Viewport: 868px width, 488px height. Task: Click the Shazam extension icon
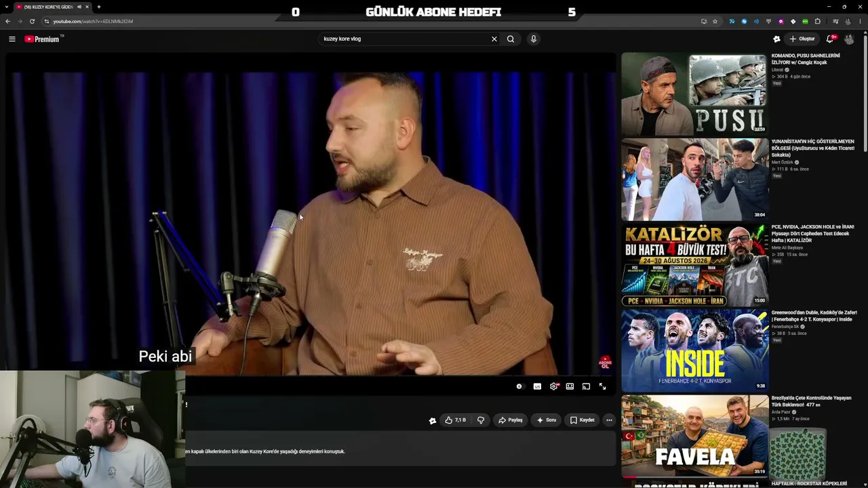click(x=744, y=21)
